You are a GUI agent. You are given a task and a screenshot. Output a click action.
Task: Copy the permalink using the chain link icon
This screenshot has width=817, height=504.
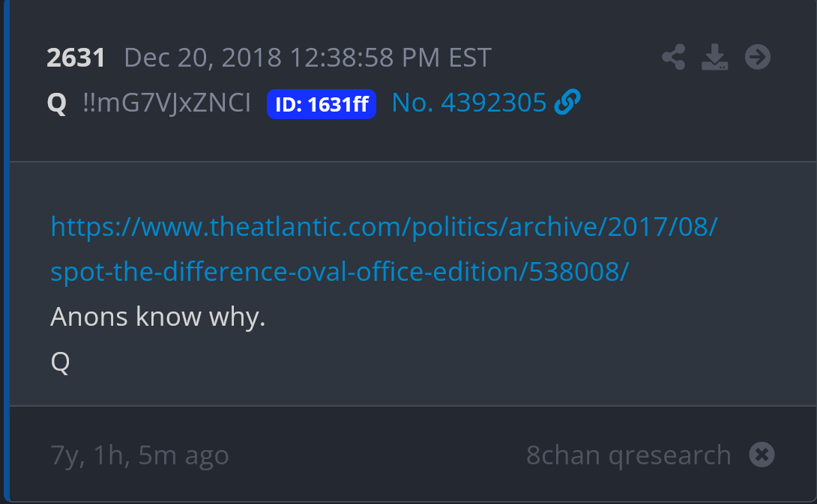pyautogui.click(x=567, y=102)
